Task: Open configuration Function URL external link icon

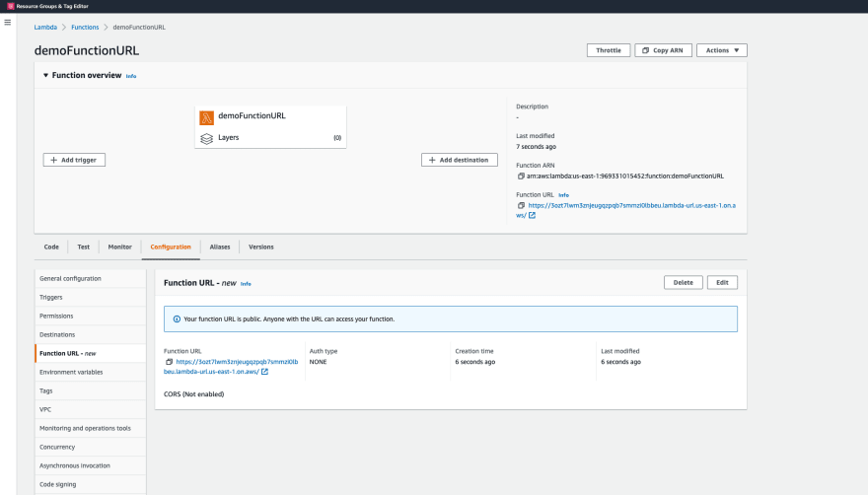Action: click(264, 372)
